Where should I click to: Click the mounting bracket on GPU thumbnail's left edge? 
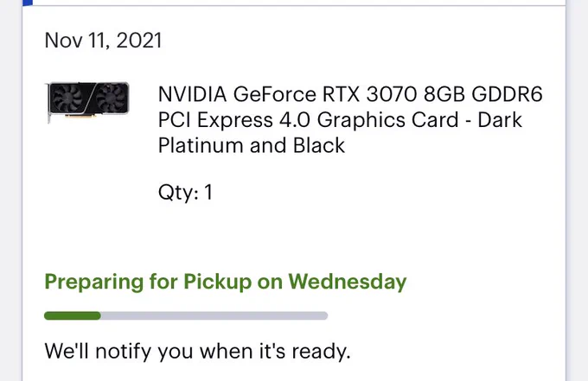48,103
